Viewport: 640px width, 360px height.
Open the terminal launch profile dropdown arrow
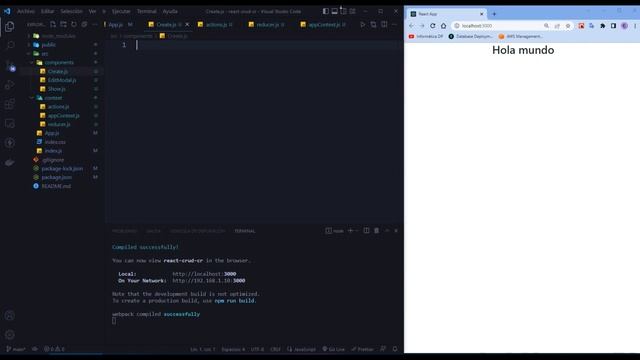click(357, 231)
